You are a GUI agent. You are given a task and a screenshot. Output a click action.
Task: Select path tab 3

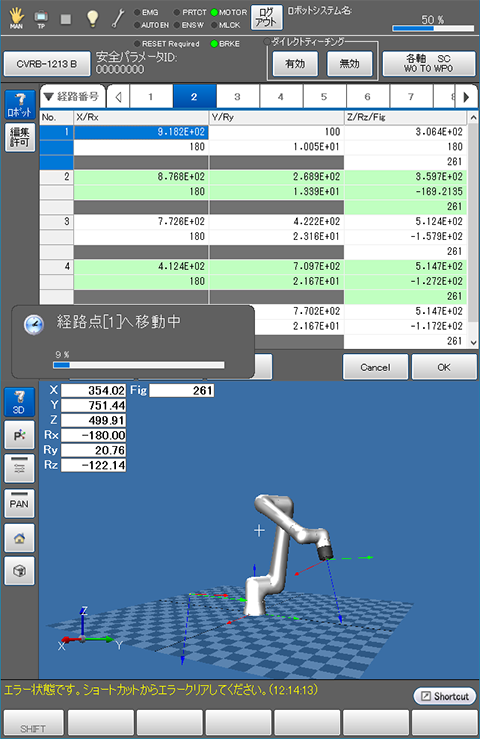coord(238,97)
